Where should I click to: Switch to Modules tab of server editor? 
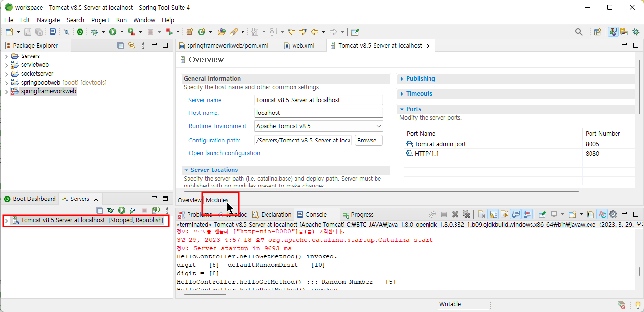216,200
